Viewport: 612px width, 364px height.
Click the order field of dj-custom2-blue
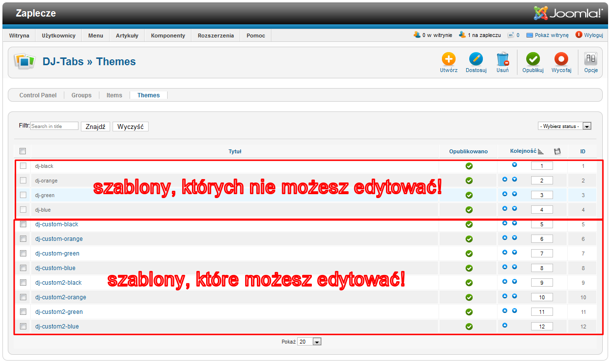[542, 327]
